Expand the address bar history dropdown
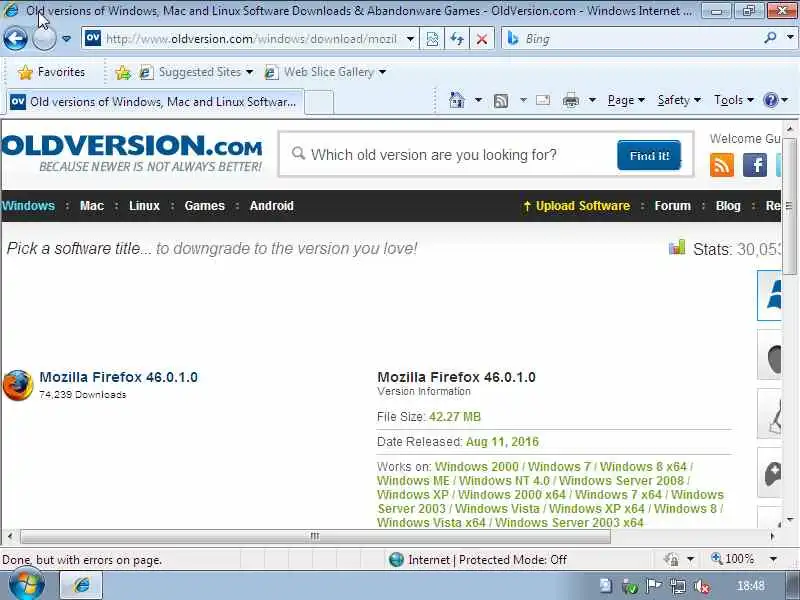 coord(410,39)
